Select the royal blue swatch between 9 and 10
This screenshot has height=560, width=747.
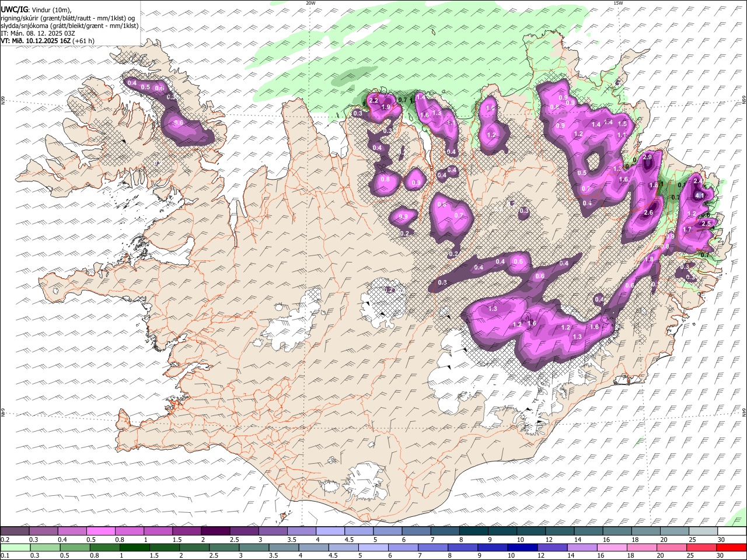[x=492, y=547]
